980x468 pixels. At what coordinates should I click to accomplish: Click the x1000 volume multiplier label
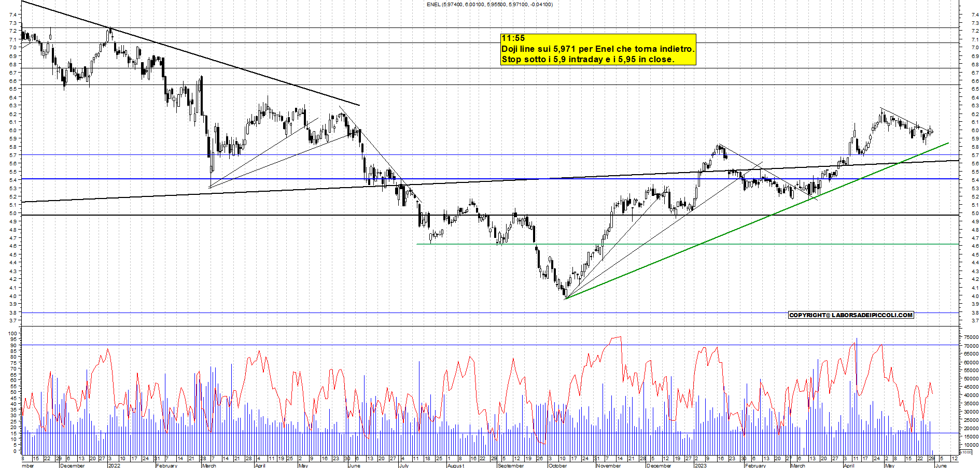[966, 452]
